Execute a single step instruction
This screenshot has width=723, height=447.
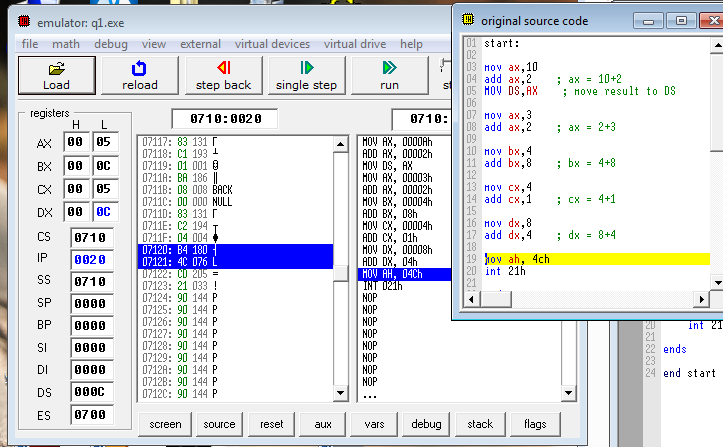306,75
